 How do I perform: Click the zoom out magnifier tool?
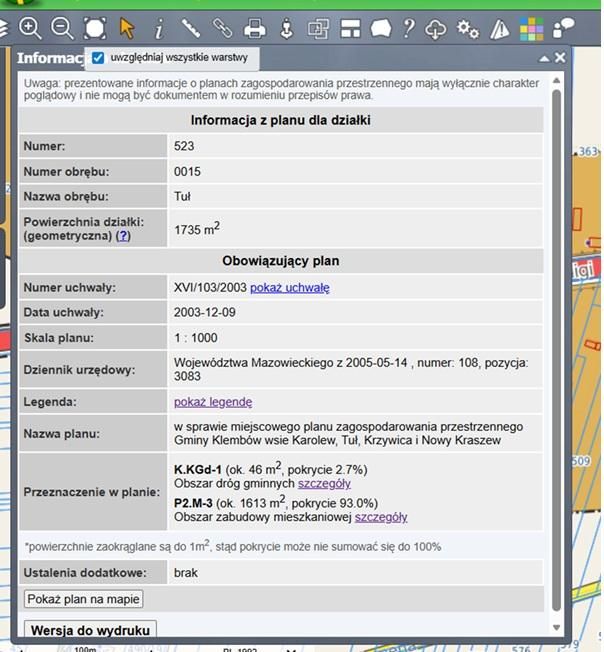pyautogui.click(x=62, y=28)
